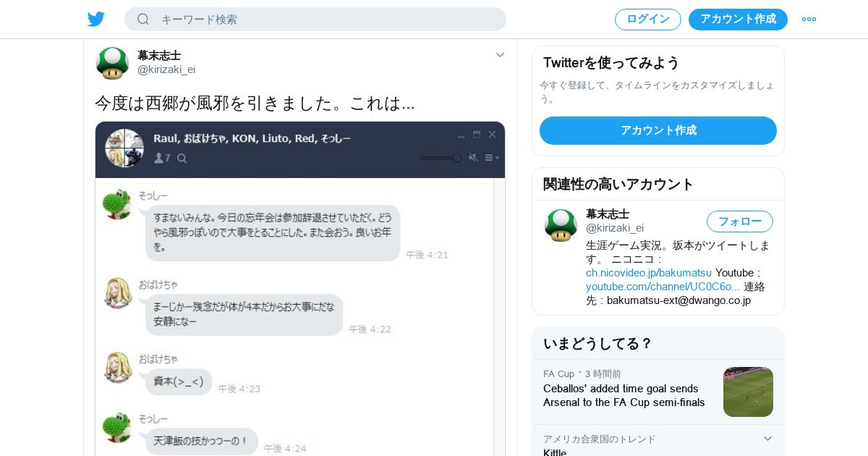Image resolution: width=868 pixels, height=456 pixels.
Task: Expand chevron beside アメリカ合衆国のトレンド
Action: click(767, 439)
